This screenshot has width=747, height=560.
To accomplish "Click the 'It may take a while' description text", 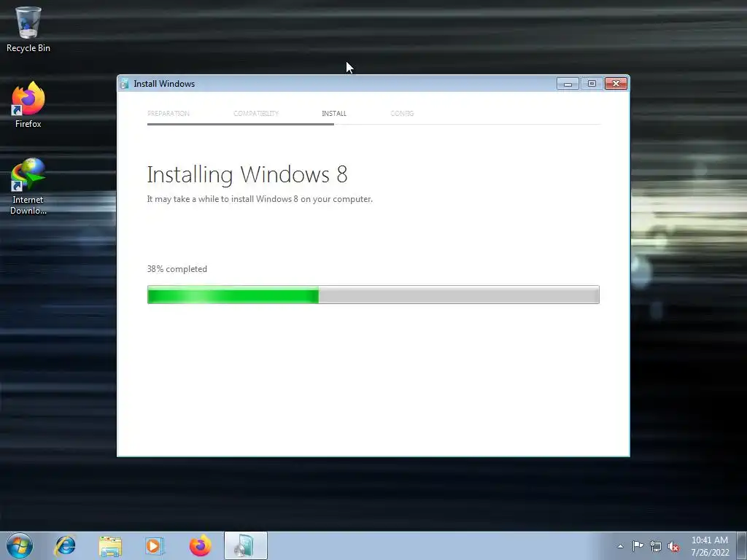I will pyautogui.click(x=260, y=199).
